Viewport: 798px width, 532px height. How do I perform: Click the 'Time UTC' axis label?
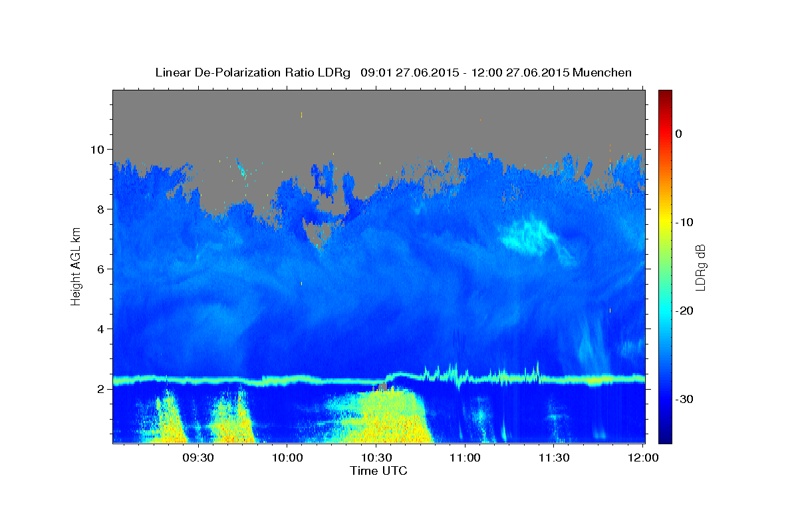pyautogui.click(x=378, y=471)
